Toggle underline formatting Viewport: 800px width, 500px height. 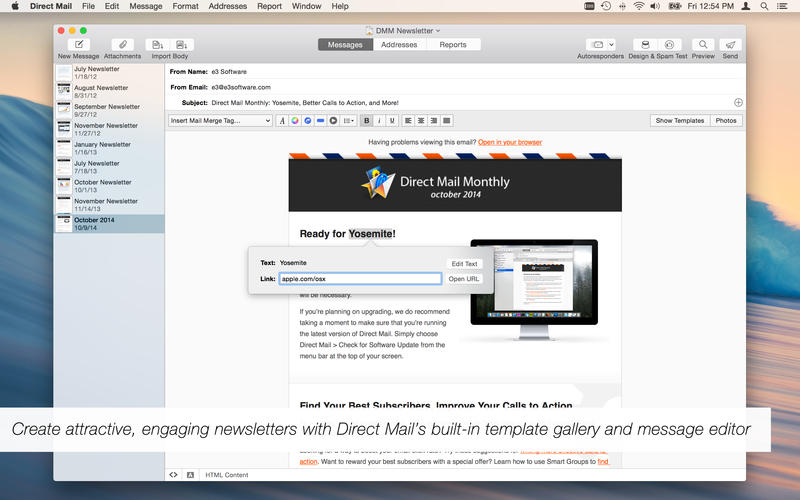coord(392,121)
